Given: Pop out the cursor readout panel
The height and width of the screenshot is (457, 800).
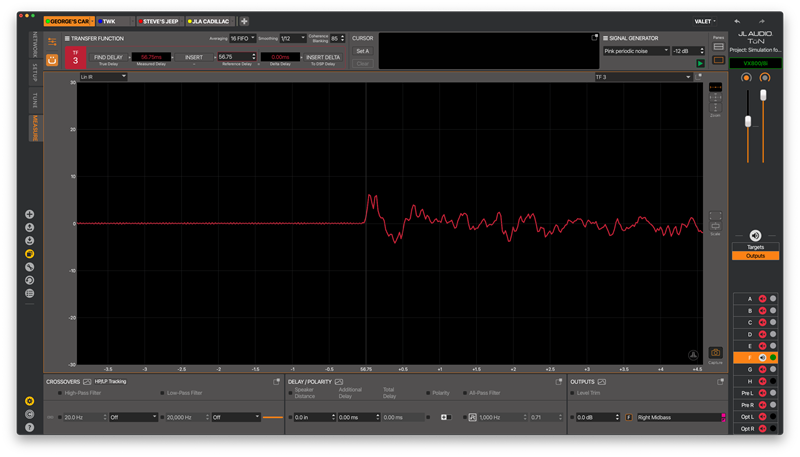Looking at the screenshot, I should click(594, 38).
